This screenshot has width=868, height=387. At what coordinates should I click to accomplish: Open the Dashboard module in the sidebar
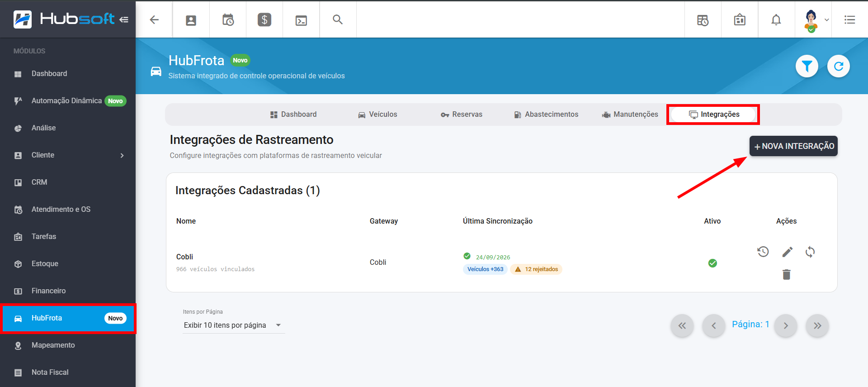(68, 74)
